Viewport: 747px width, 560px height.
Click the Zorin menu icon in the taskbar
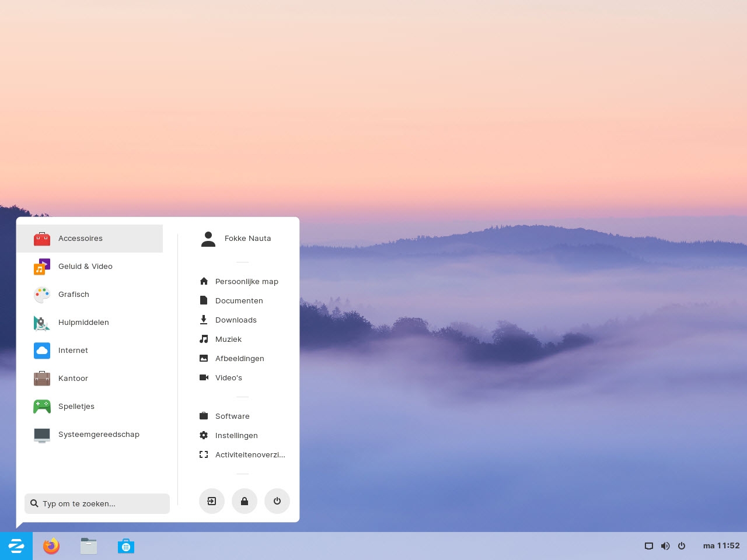tap(16, 546)
